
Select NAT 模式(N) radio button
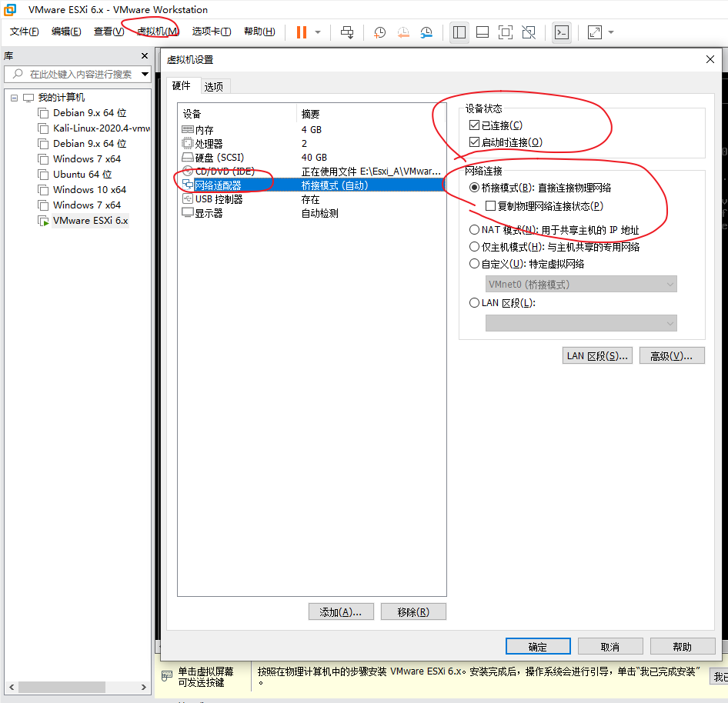click(474, 230)
